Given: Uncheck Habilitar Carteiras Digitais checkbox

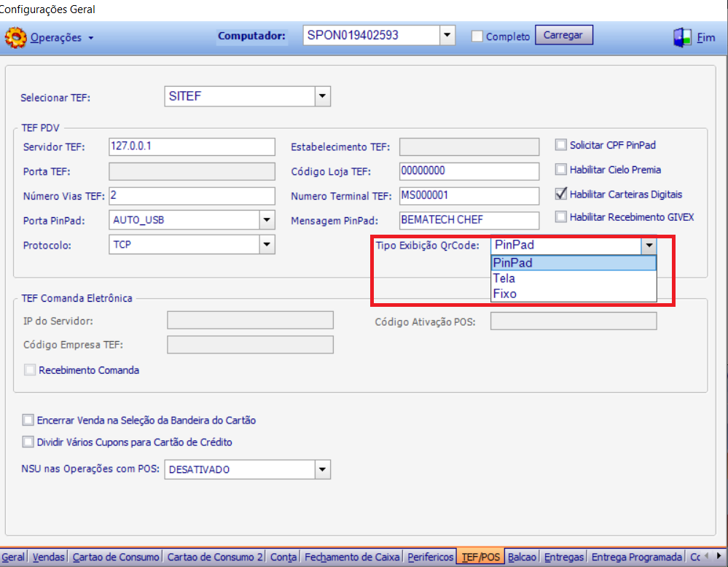Looking at the screenshot, I should click(561, 194).
